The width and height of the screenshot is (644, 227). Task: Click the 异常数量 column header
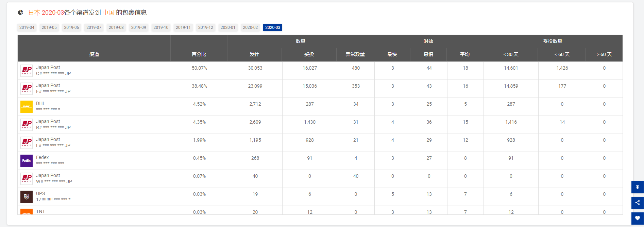point(355,54)
